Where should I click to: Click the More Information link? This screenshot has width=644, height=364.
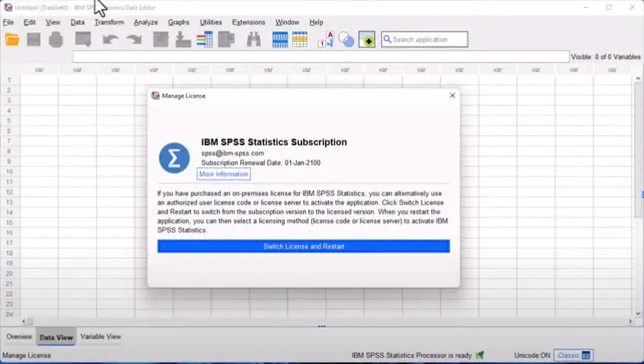coord(224,174)
